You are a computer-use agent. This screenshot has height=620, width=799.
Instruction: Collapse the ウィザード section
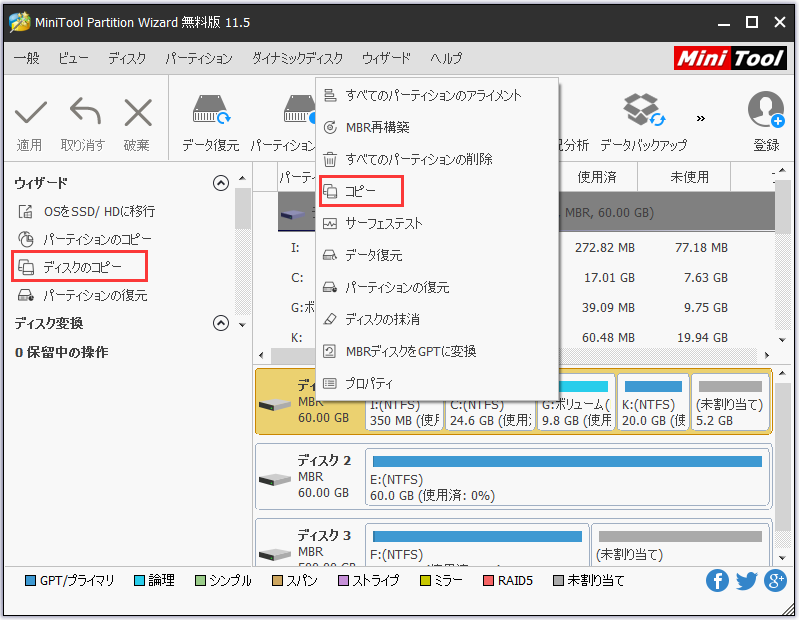click(x=221, y=183)
